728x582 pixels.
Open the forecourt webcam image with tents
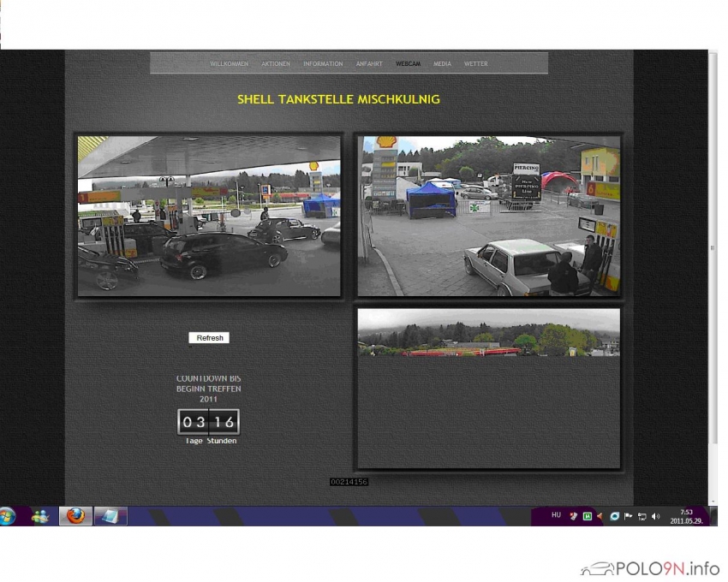tap(488, 216)
